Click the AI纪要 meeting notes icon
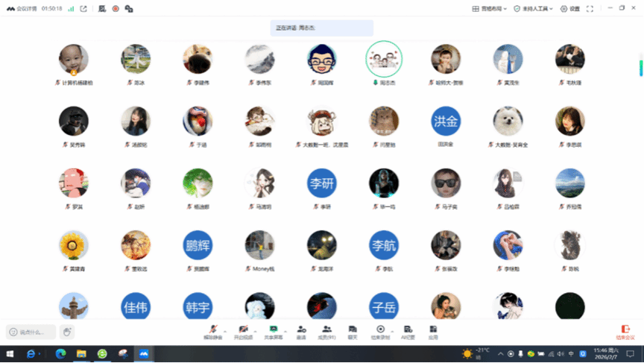This screenshot has height=363, width=644. click(408, 331)
